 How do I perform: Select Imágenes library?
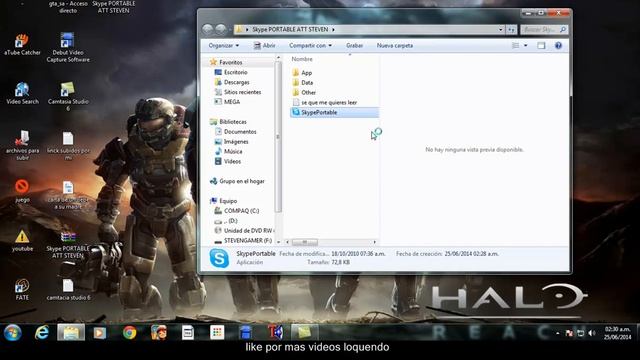(236, 141)
